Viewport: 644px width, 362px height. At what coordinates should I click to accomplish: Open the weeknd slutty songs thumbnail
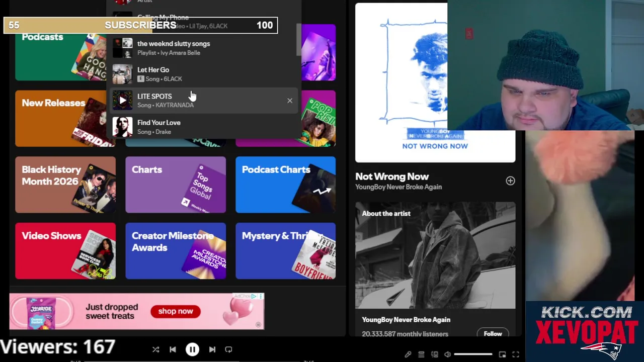pos(122,48)
